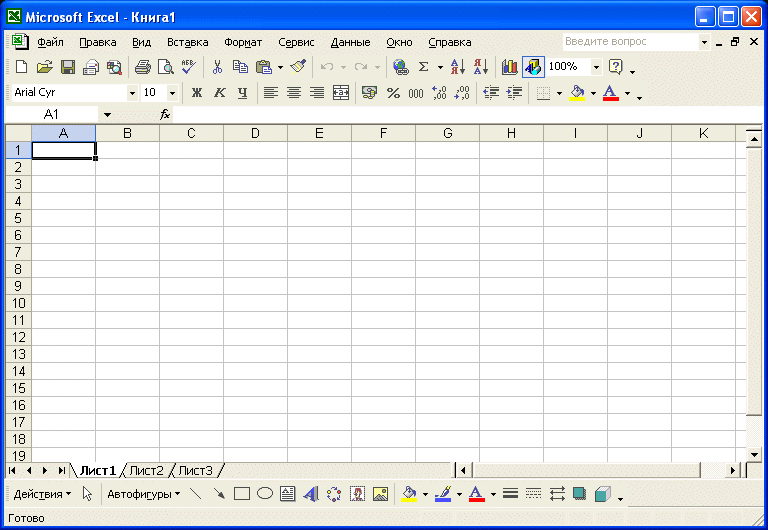Merge and center cells
The height and width of the screenshot is (530, 768).
pos(340,93)
